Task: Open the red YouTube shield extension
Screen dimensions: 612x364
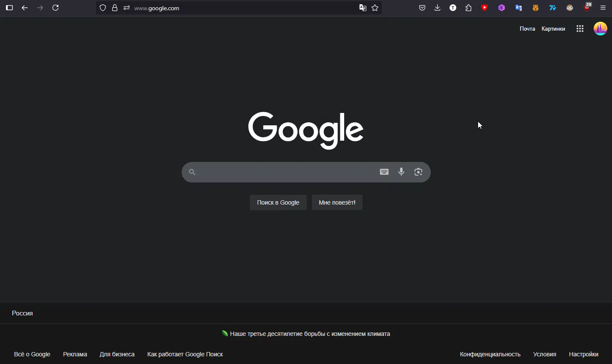Action: [484, 8]
